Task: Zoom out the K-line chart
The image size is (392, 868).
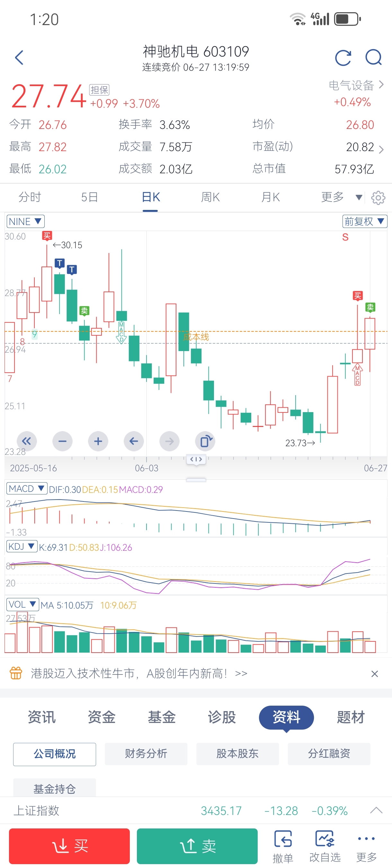Action: click(62, 441)
